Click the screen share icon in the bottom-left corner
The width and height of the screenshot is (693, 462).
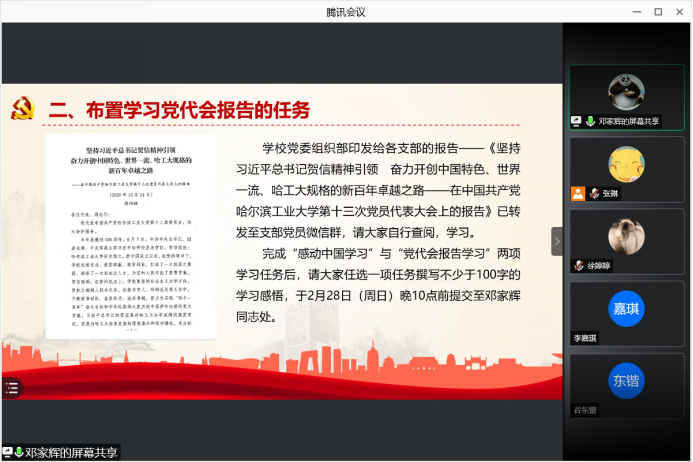[6, 453]
